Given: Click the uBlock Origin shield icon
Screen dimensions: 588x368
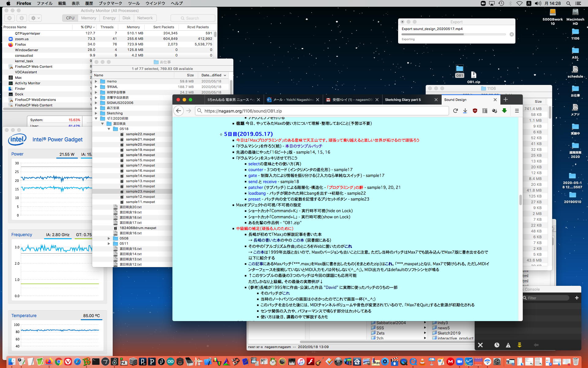Looking at the screenshot, I should tap(475, 111).
